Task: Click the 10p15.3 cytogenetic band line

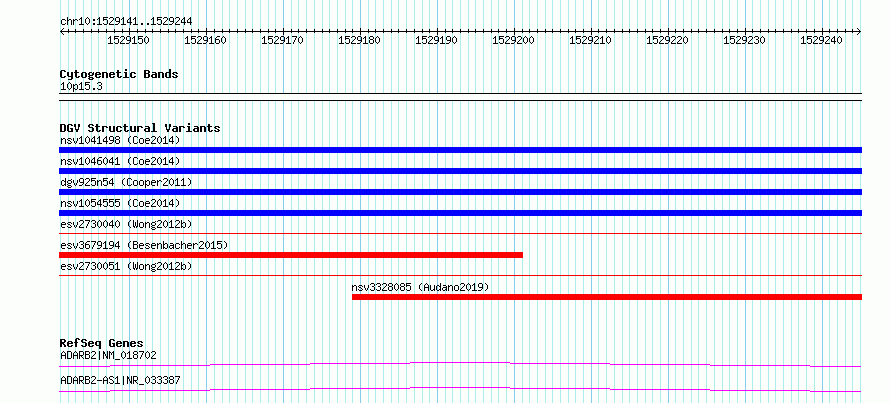Action: [x=460, y=96]
